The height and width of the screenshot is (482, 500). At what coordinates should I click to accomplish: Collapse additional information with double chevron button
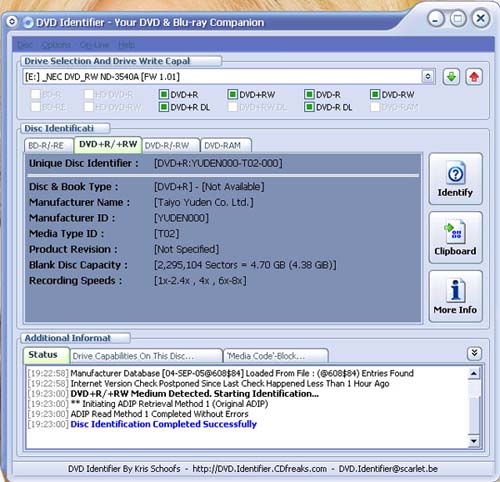474,353
